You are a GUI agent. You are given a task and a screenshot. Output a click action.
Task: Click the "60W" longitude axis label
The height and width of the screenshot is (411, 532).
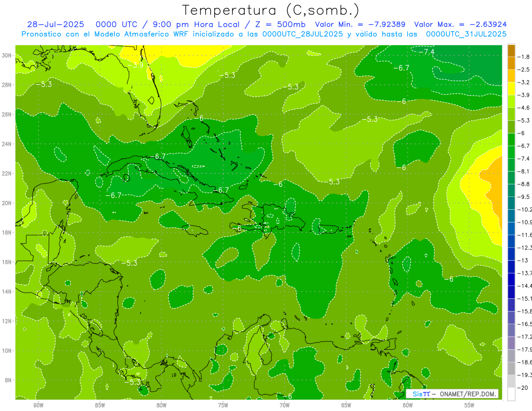[x=408, y=405]
